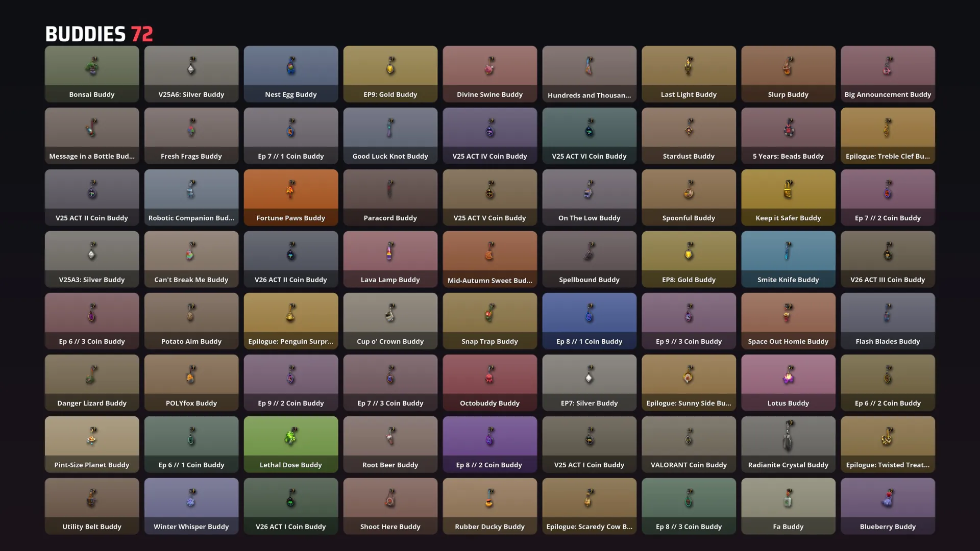Select the Last Light Buddy icon
The image size is (980, 551).
tap(689, 66)
